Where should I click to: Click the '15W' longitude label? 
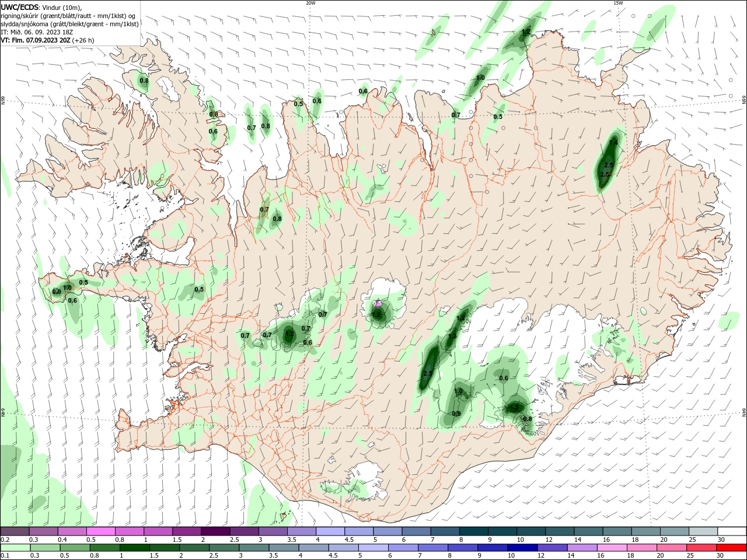618,3
